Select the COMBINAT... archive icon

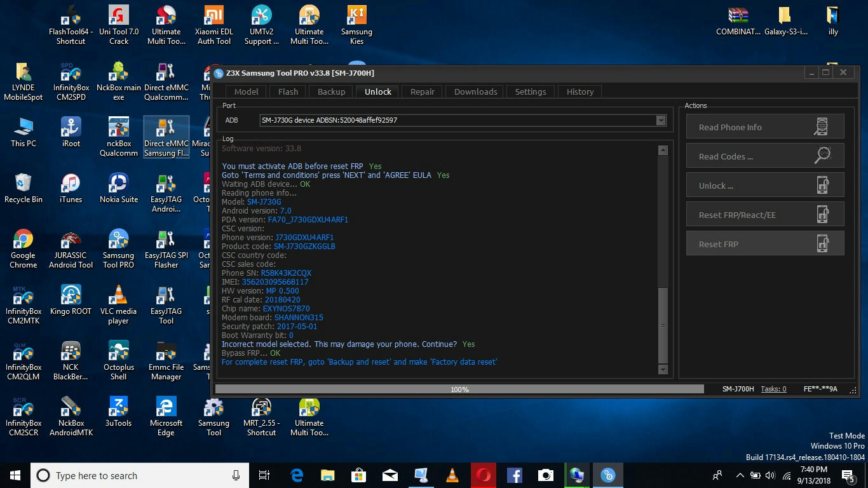738,21
